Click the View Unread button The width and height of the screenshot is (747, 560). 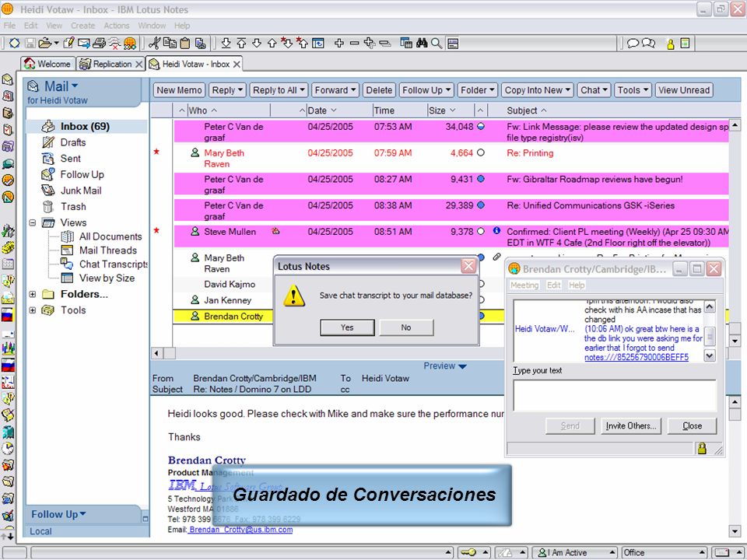tap(684, 90)
